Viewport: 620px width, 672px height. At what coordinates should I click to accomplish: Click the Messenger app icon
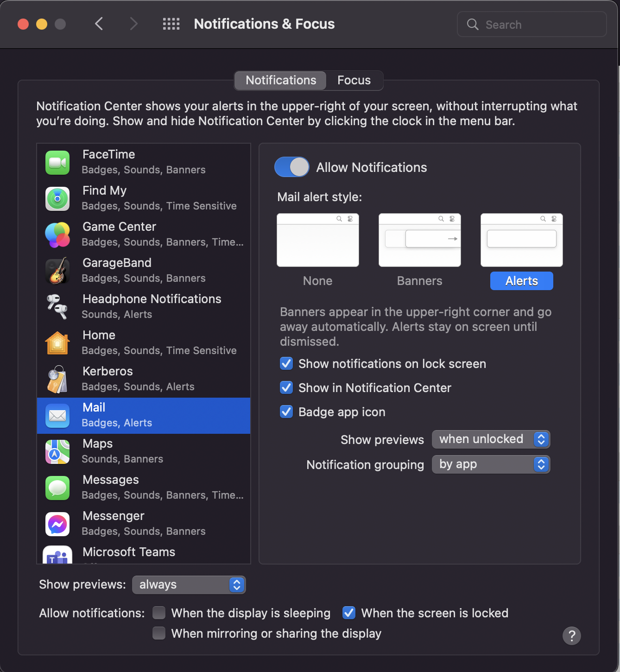57,524
